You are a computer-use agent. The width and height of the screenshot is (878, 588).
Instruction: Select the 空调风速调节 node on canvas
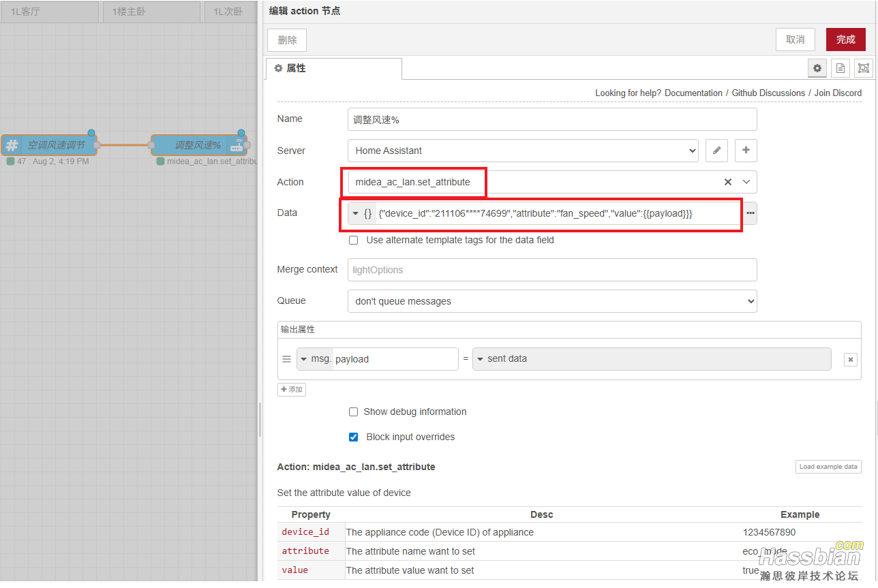pos(49,145)
